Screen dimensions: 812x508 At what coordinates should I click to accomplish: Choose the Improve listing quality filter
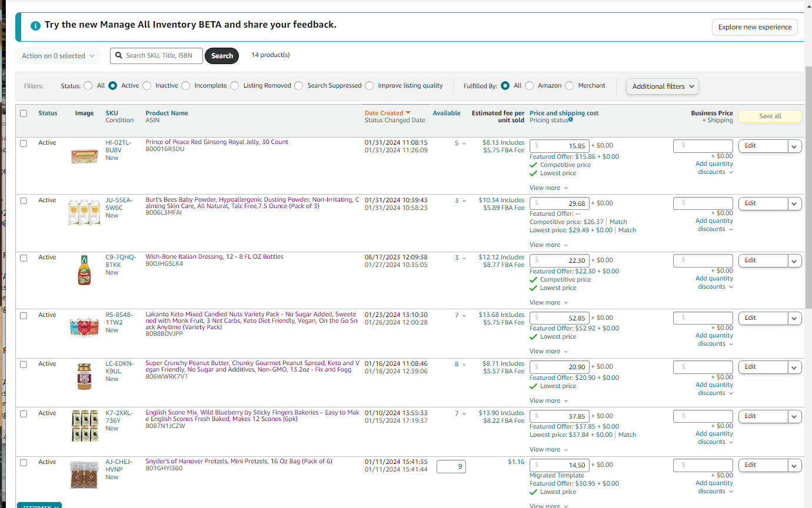(370, 86)
